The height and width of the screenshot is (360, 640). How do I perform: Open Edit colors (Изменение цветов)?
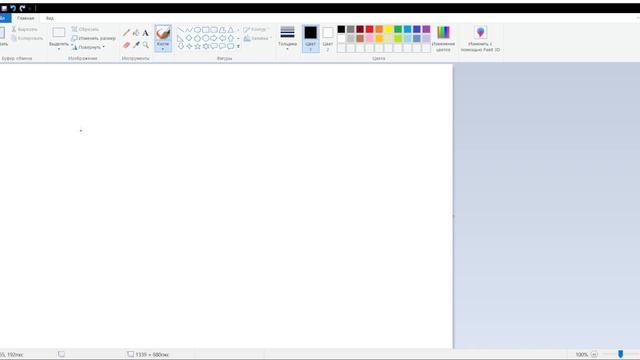(443, 38)
